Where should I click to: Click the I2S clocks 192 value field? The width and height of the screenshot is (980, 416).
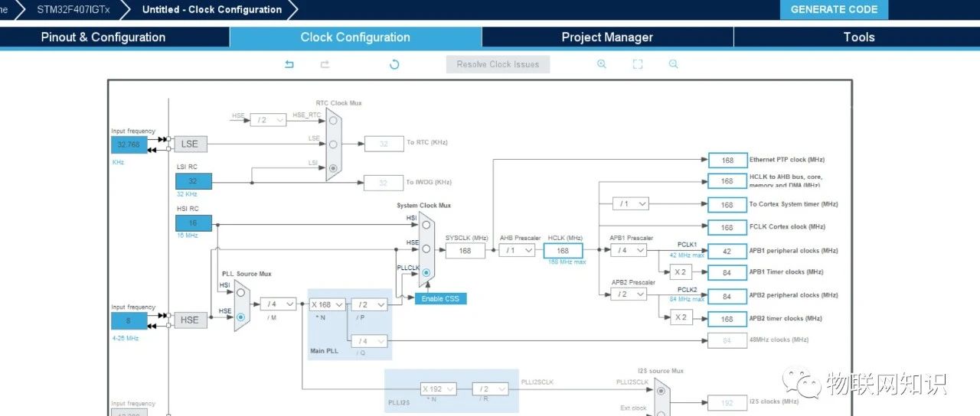pos(727,402)
